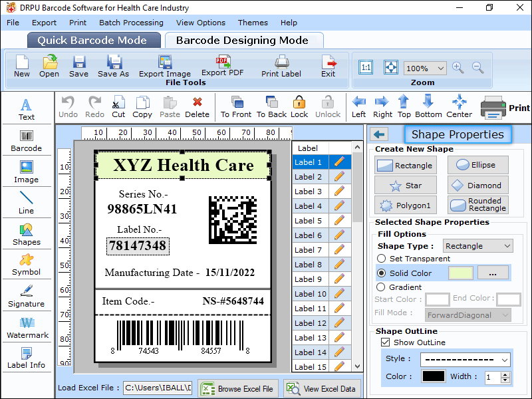Viewport: 532px width, 399px height.
Task: Open the zoom percentage dropdown
Action: click(x=441, y=68)
